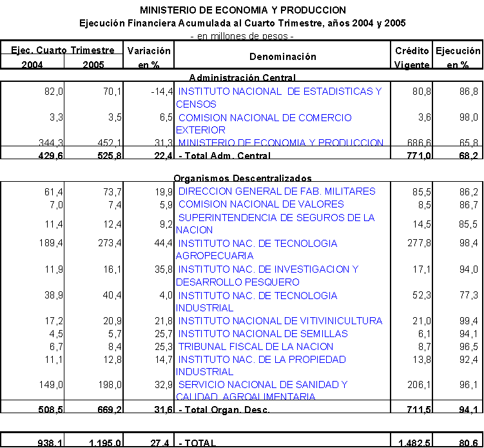The image size is (484, 448).
Task: Click the 429,6 total for 2004
Action: pyautogui.click(x=51, y=155)
